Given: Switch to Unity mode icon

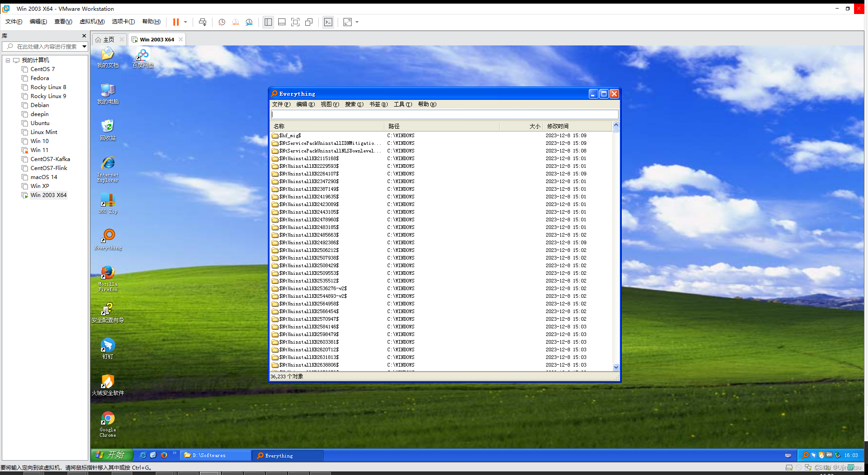Looking at the screenshot, I should pyautogui.click(x=309, y=22).
